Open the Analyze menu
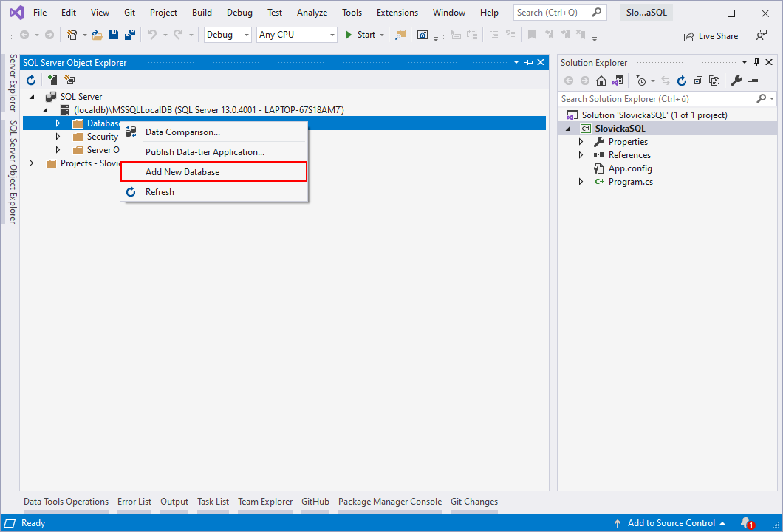Screen dimensions: 783x532 (312, 13)
